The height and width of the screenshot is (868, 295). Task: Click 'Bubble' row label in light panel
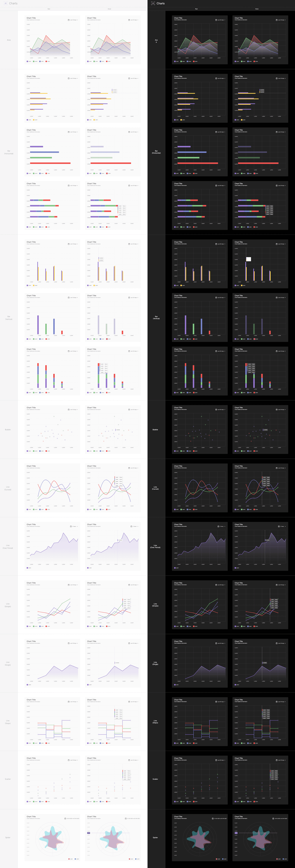pyautogui.click(x=8, y=430)
